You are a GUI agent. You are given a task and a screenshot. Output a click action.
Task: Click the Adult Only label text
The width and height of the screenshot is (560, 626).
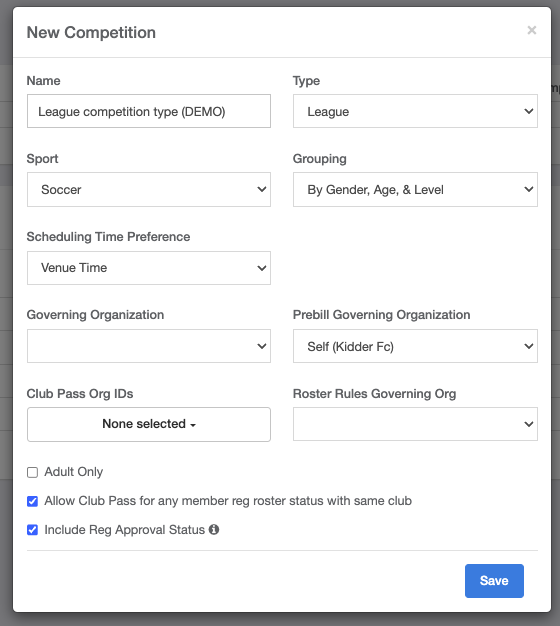(73, 472)
